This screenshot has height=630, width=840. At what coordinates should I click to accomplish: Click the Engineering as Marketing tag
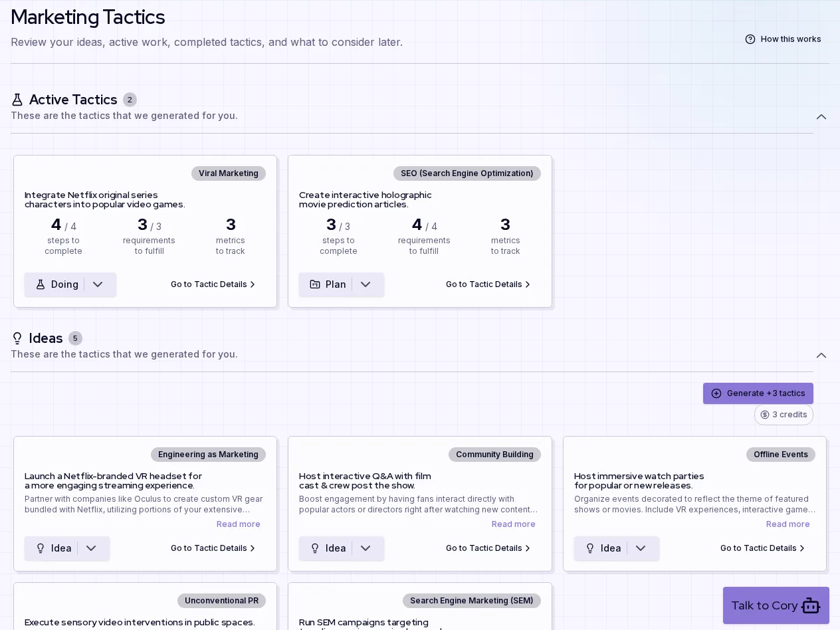[208, 455]
